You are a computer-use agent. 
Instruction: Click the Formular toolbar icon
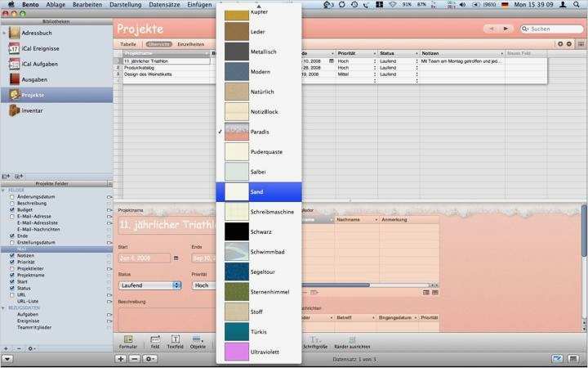pos(128,343)
